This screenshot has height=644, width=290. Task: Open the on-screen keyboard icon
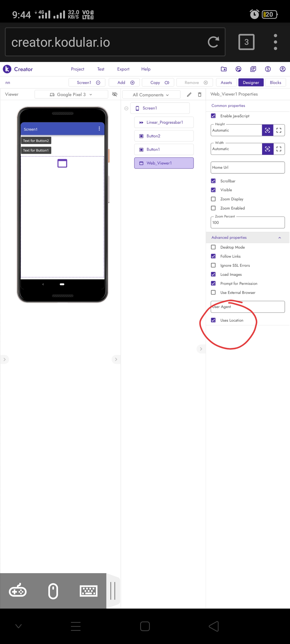(x=89, y=591)
